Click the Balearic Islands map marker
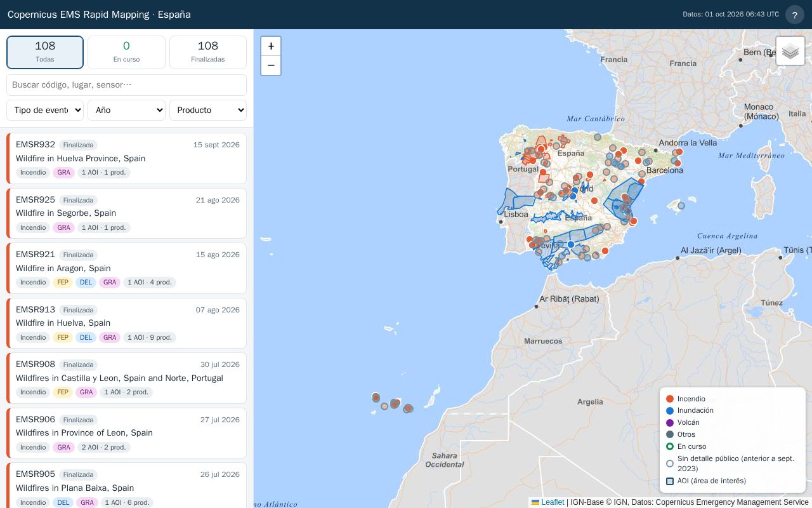Screen dimensions: 812x508 click(681, 206)
